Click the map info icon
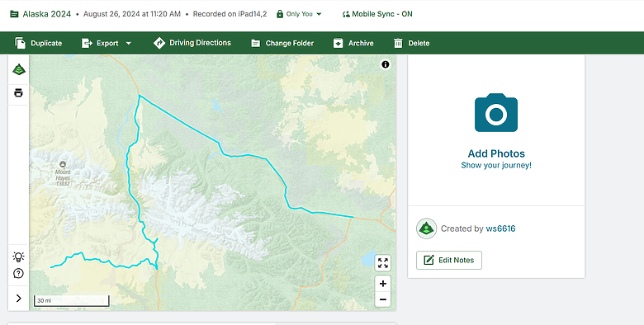644x325 pixels. [386, 64]
